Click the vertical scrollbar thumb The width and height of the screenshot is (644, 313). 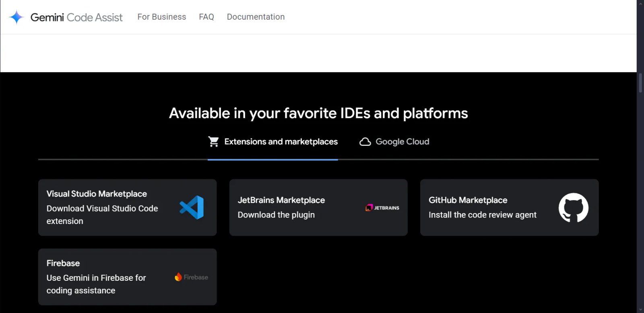coord(640,83)
